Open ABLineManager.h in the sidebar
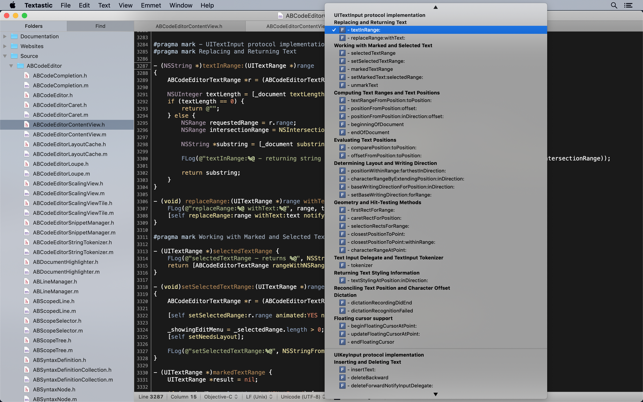Image resolution: width=643 pixels, height=402 pixels. click(x=54, y=282)
